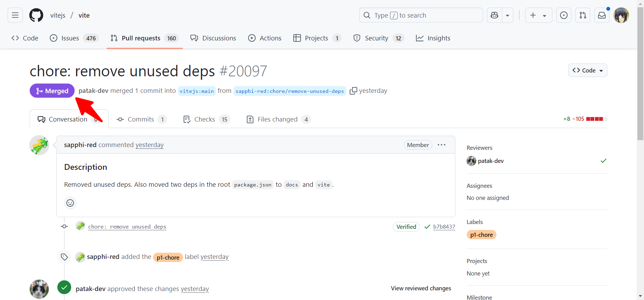Image resolution: width=644 pixels, height=300 pixels.
Task: Click reviewer approved check mark
Action: click(604, 161)
